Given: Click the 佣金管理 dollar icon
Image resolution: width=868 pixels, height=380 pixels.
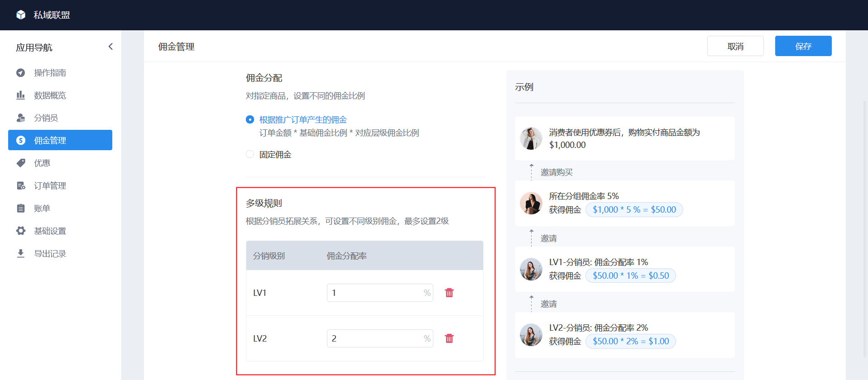Looking at the screenshot, I should [x=21, y=140].
